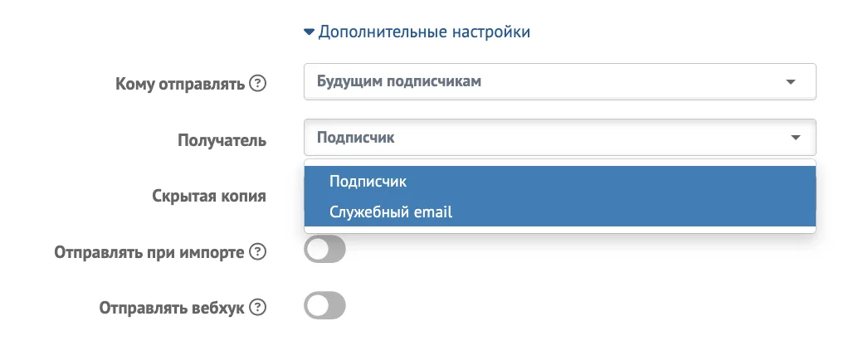This screenshot has width=868, height=360.
Task: Open help icon beside Отправлять при импорте
Action: 257,252
